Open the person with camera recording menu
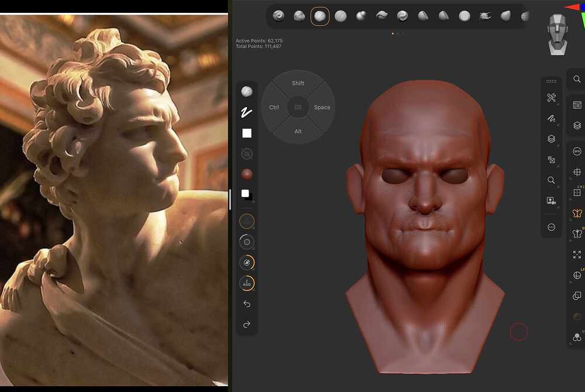The image size is (585, 392). [x=551, y=201]
